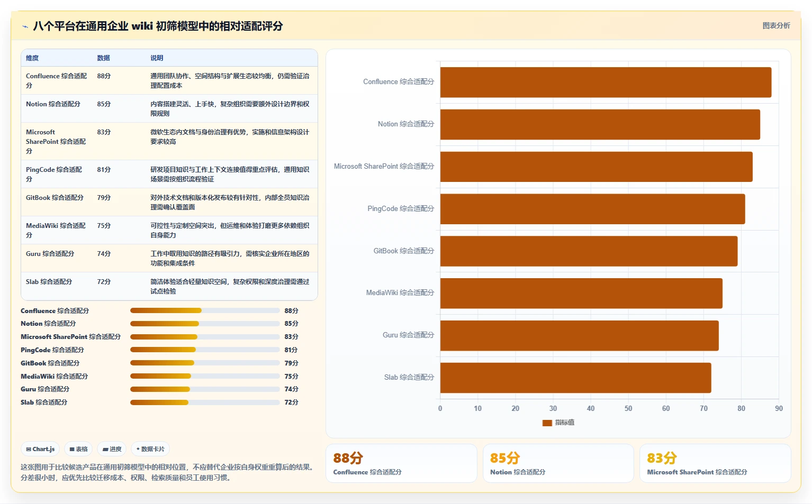
Task: Click the Slab description starting 简洁体验适合
Action: coord(230,286)
